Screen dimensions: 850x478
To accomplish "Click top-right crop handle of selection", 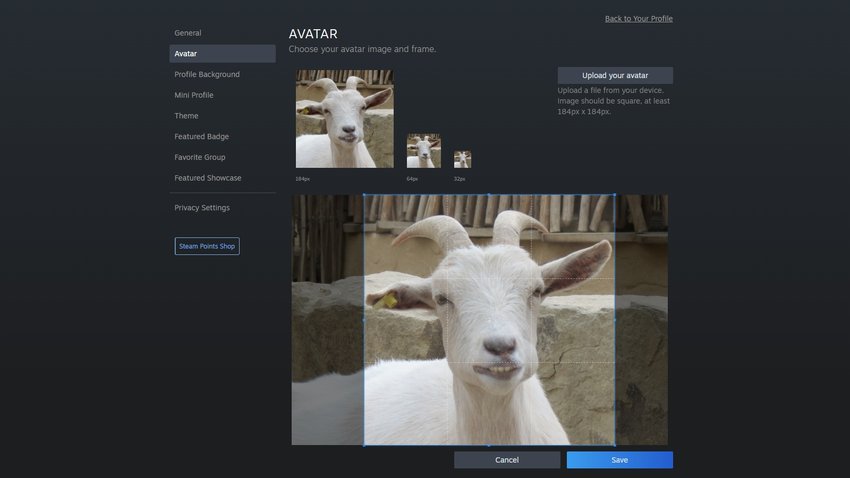I will click(x=615, y=195).
